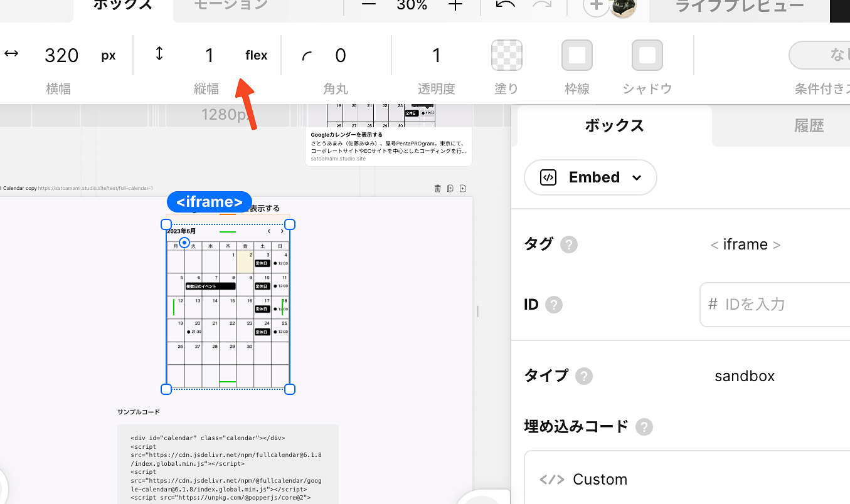The image size is (850, 504).
Task: Click the 複数日のイベント event bar
Action: click(210, 286)
